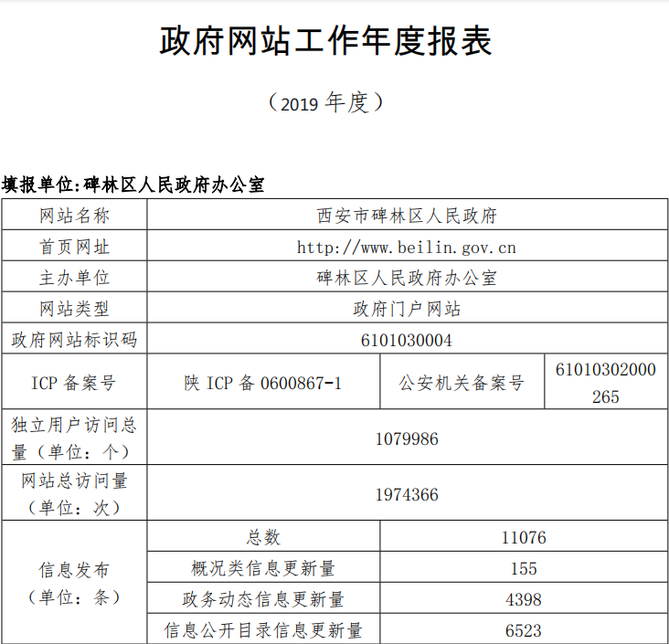Select the 陕 ICP 备 0600867-1 cell
This screenshot has width=669, height=644.
pos(263,383)
